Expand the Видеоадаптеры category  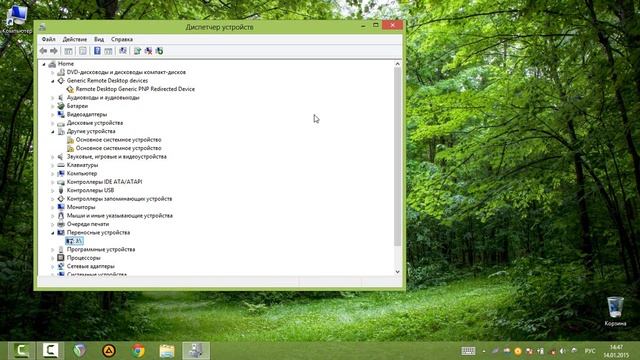[x=53, y=115]
